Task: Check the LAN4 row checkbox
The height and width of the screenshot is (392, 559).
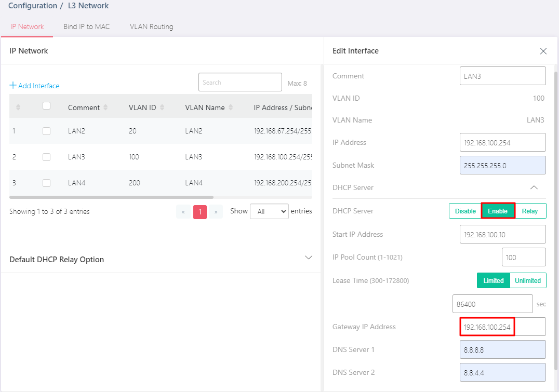Action: [46, 183]
